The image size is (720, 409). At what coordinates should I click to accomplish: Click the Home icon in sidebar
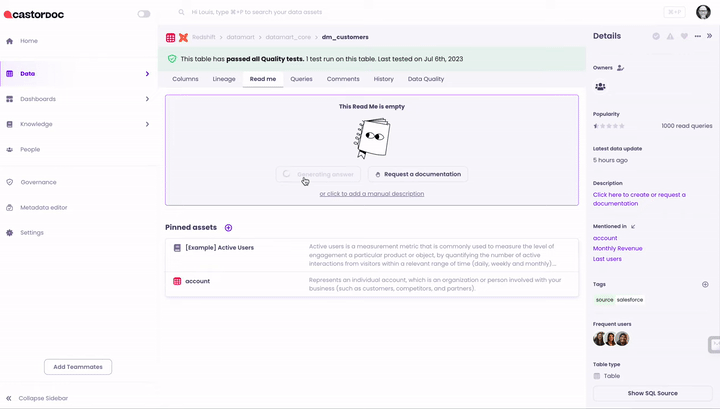click(10, 41)
